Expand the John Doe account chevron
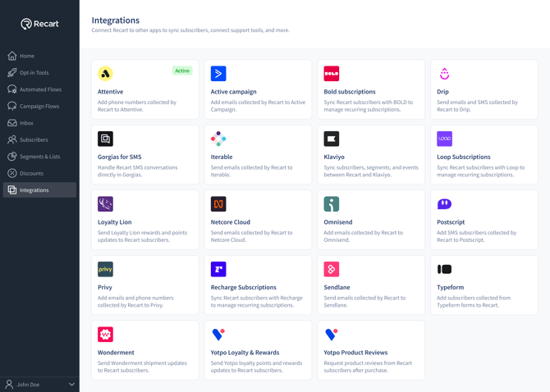550x392 pixels. (x=71, y=385)
